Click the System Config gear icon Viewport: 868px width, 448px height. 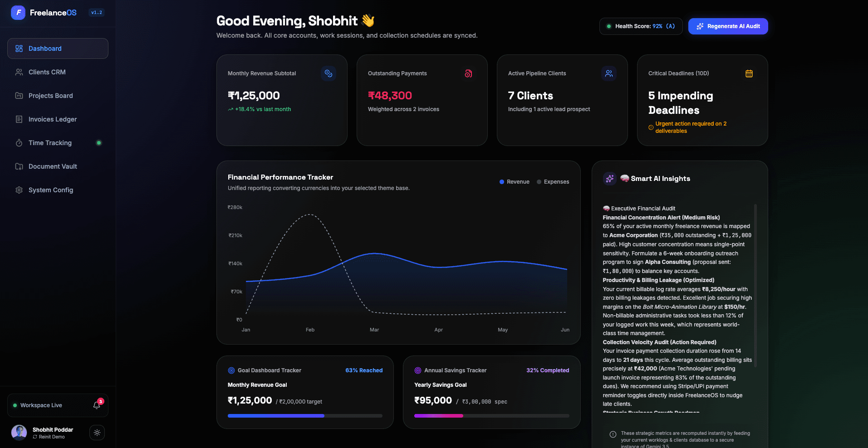click(19, 190)
